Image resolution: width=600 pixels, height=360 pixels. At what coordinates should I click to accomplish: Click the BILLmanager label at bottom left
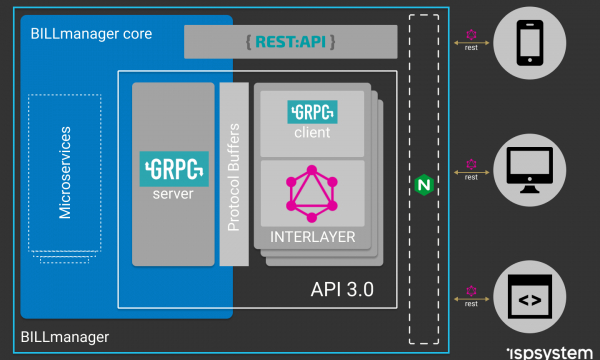65,337
